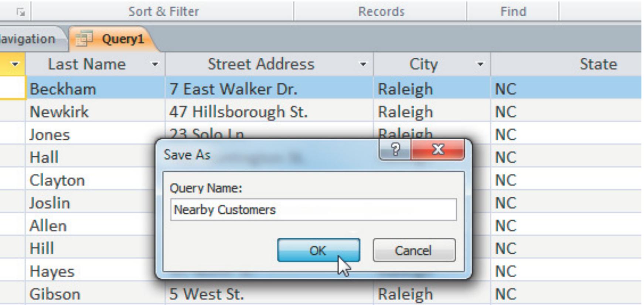
Task: Open the City column dropdown arrow
Action: pos(480,65)
